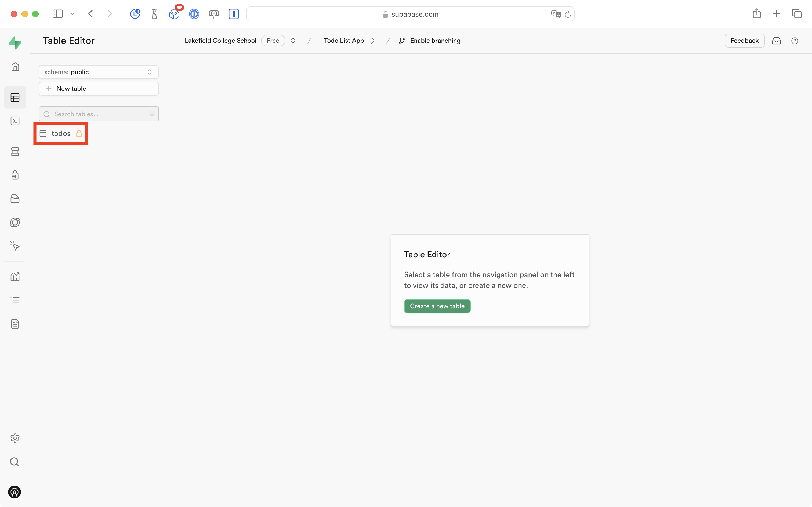This screenshot has width=812, height=507.
Task: Open project Settings gear
Action: [15, 438]
